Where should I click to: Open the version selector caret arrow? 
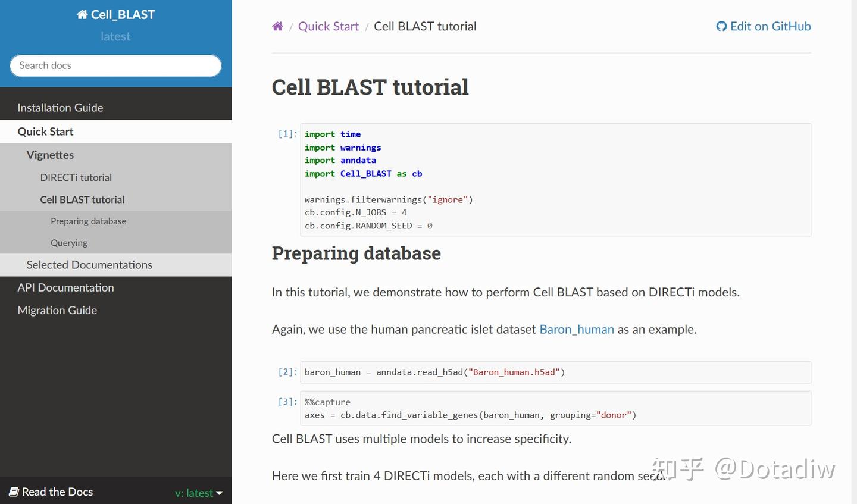click(220, 493)
